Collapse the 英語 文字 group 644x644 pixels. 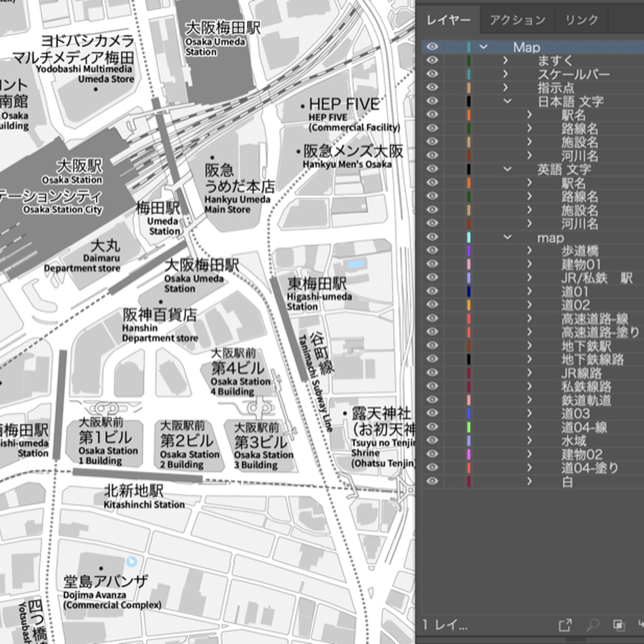pos(507,169)
